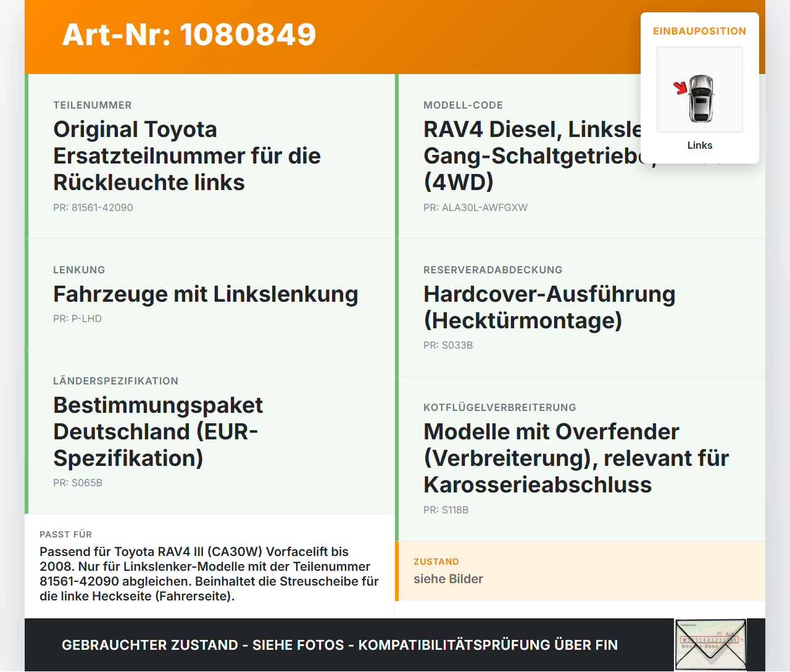This screenshot has height=672, width=790.
Task: Click the EINBAUPOSITION label
Action: coord(700,31)
